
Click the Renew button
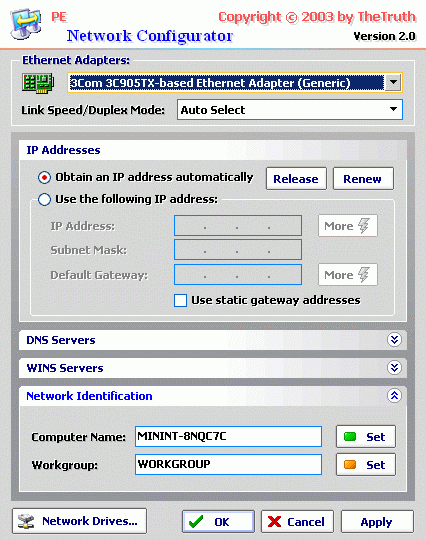363,179
